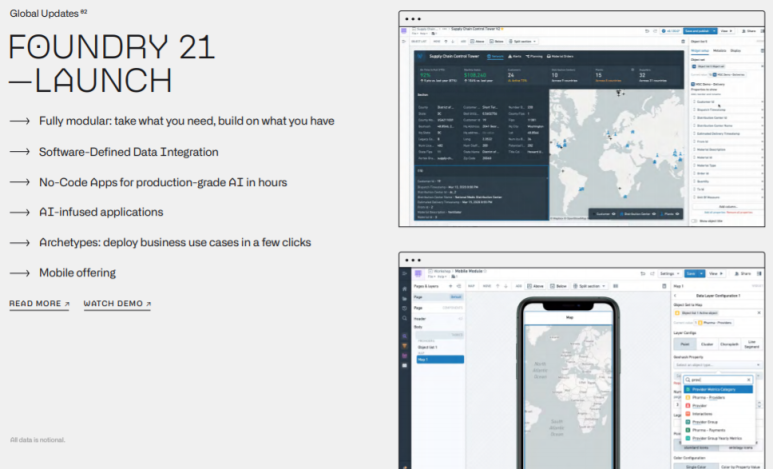Click phone map preview in Mobile Module
This screenshot has height=469, width=773.
pos(568,397)
